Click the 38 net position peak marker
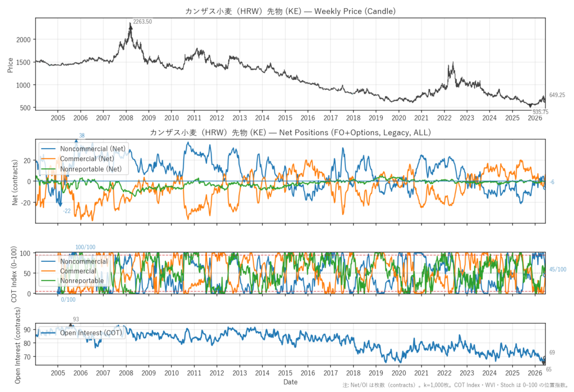 [x=82, y=136]
